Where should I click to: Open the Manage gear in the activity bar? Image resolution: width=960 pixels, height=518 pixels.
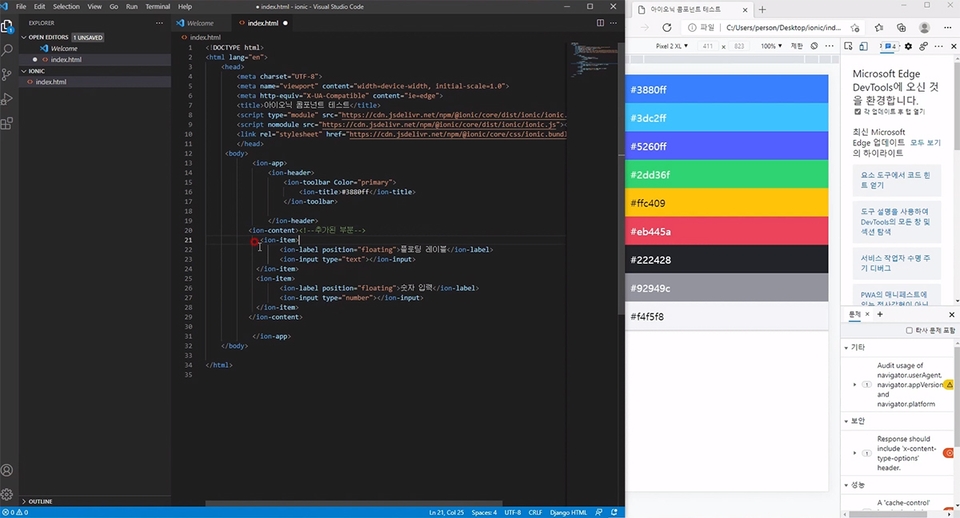7,494
